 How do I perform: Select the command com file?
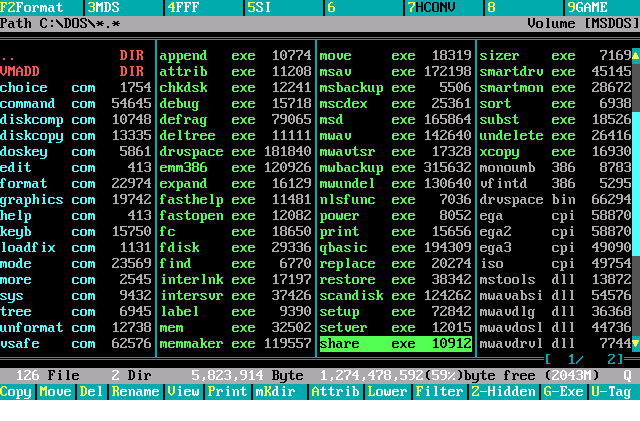[76, 103]
